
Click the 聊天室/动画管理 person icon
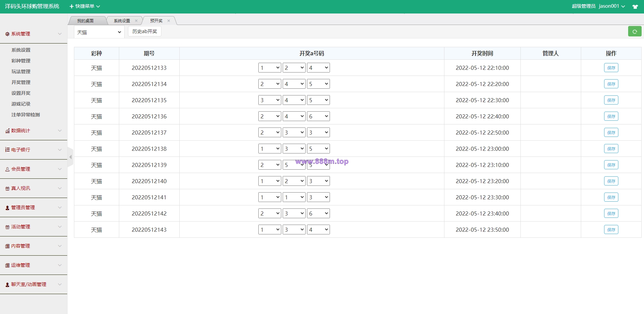(x=7, y=285)
